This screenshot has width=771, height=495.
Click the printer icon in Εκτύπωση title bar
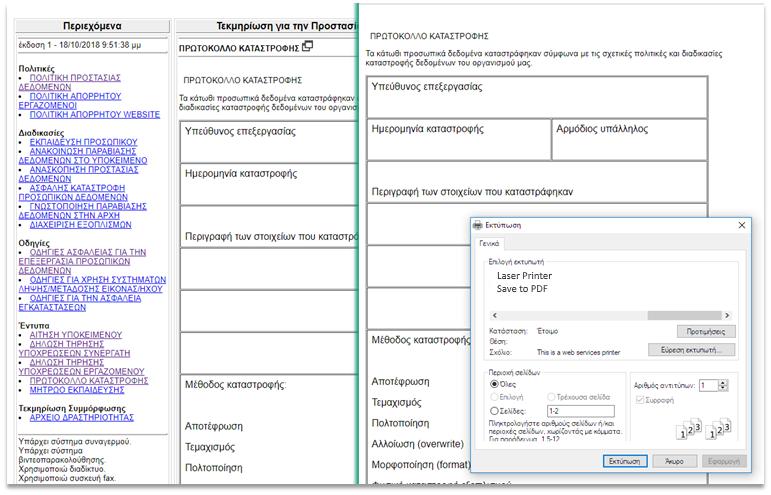[477, 225]
